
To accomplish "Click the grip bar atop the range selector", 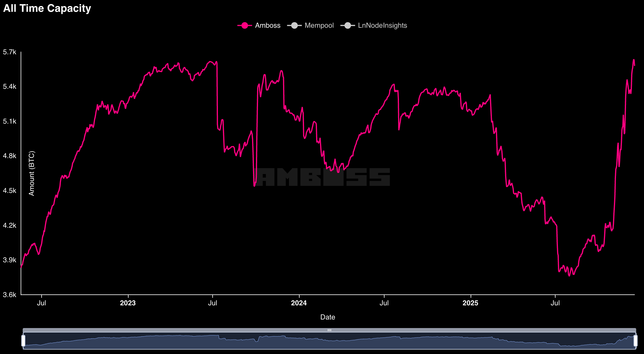I will (x=329, y=330).
